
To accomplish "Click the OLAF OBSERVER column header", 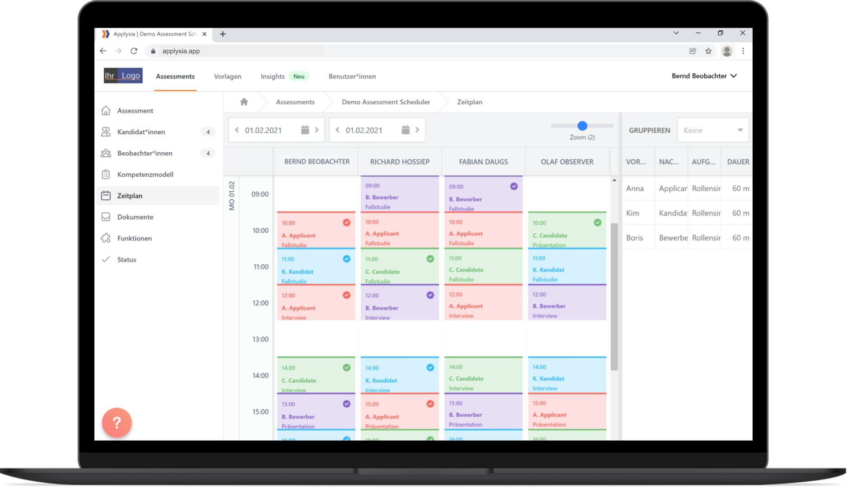I will [567, 162].
